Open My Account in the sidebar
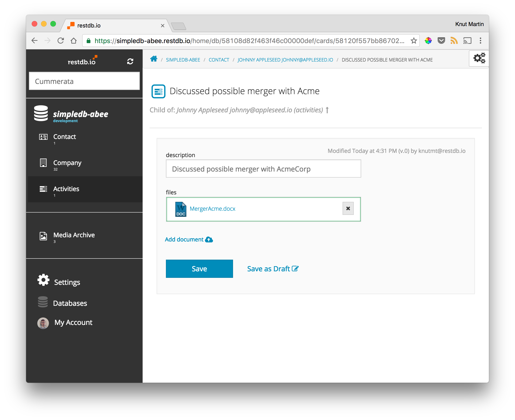The image size is (515, 420). click(73, 322)
